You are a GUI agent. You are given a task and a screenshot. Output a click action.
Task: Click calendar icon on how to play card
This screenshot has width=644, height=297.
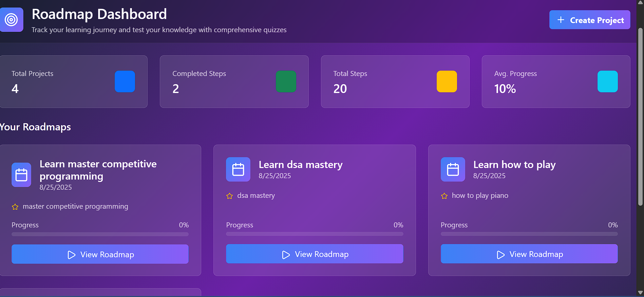[453, 169]
